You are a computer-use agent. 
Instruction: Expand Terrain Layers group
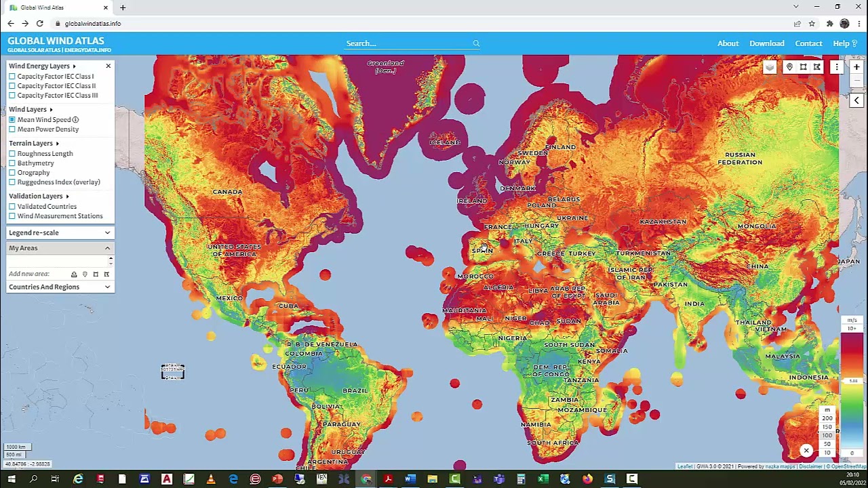[57, 144]
